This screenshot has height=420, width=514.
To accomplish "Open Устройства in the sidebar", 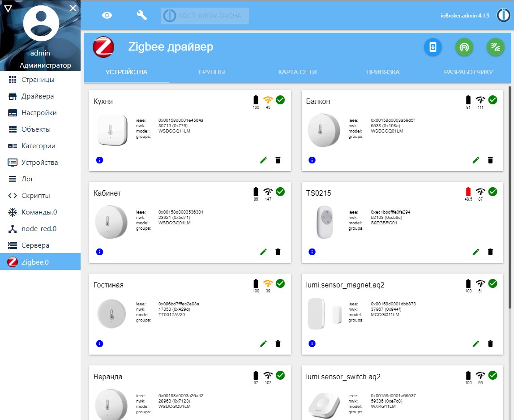I will 40,162.
